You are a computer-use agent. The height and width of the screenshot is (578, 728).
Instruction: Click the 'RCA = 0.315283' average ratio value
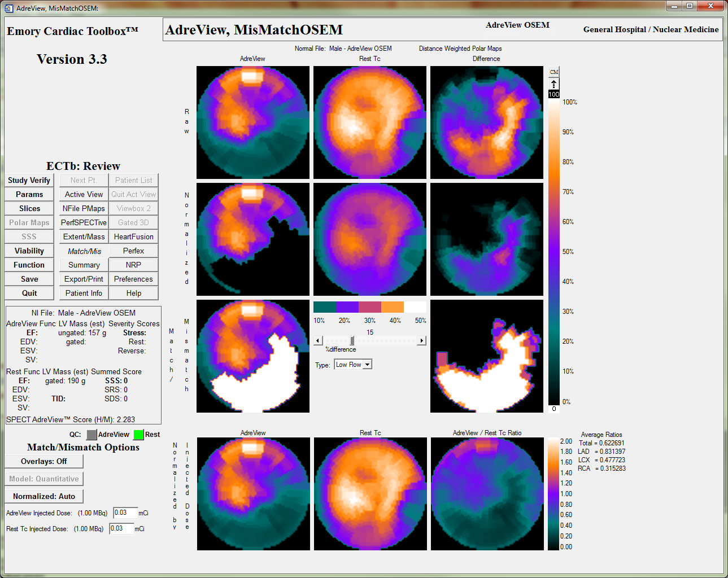click(601, 468)
